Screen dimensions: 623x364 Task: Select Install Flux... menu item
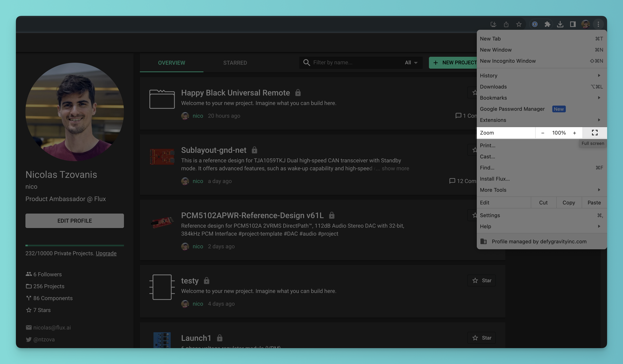point(542,179)
